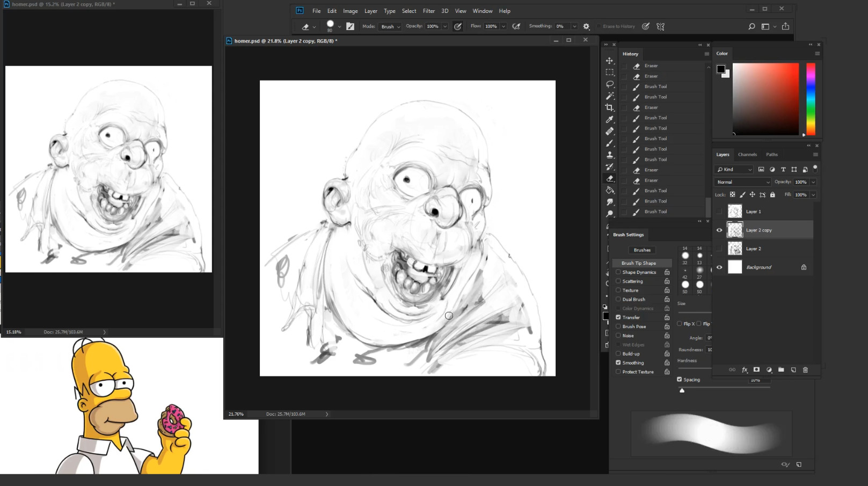868x486 pixels.
Task: Switch to the Channels tab
Action: [747, 154]
